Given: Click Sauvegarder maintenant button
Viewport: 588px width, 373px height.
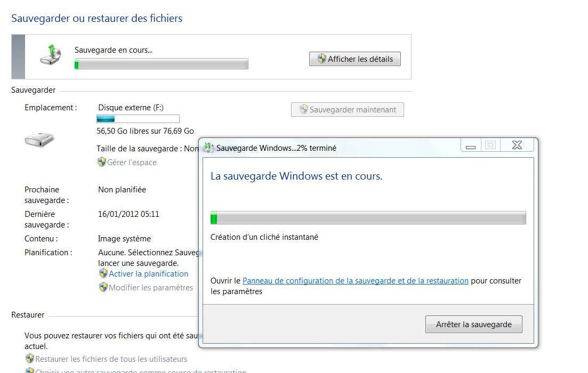Looking at the screenshot, I should tap(347, 109).
